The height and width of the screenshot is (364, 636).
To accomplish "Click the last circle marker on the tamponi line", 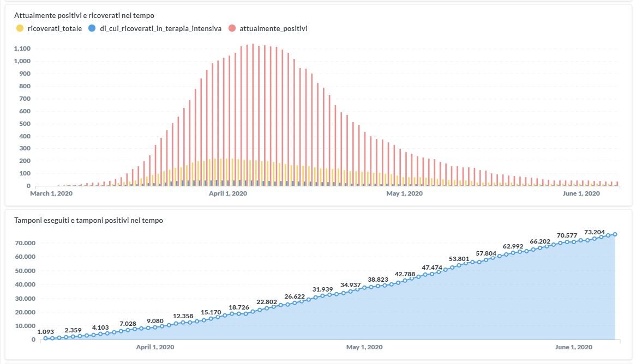I will (x=615, y=234).
